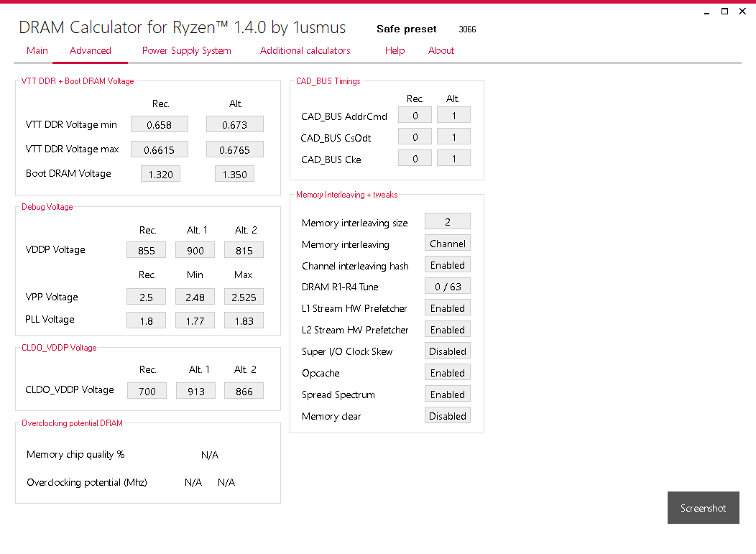Click Super I/O Clock Skew Disabled field
756x554 pixels.
click(x=448, y=351)
